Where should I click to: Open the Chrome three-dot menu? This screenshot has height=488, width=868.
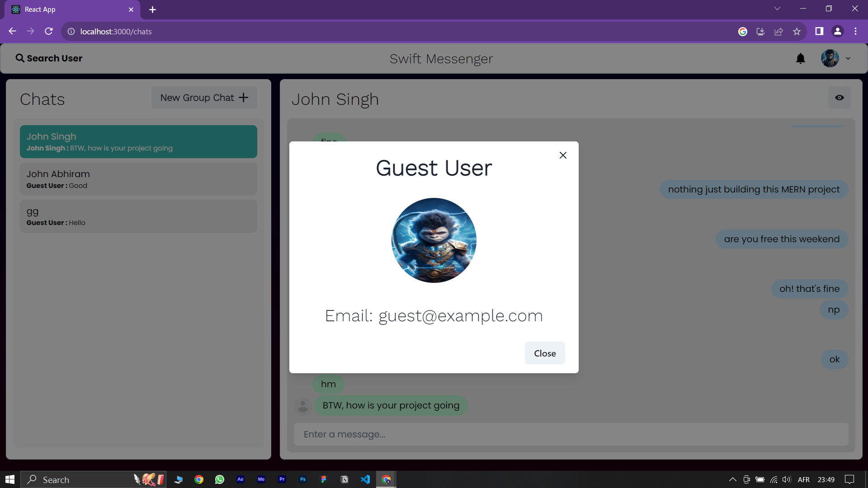point(855,32)
